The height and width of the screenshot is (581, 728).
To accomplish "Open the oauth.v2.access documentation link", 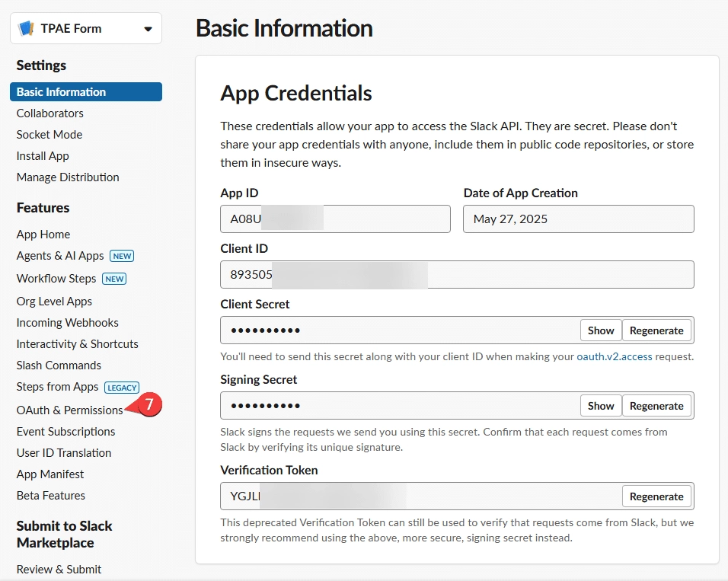I will click(x=614, y=356).
